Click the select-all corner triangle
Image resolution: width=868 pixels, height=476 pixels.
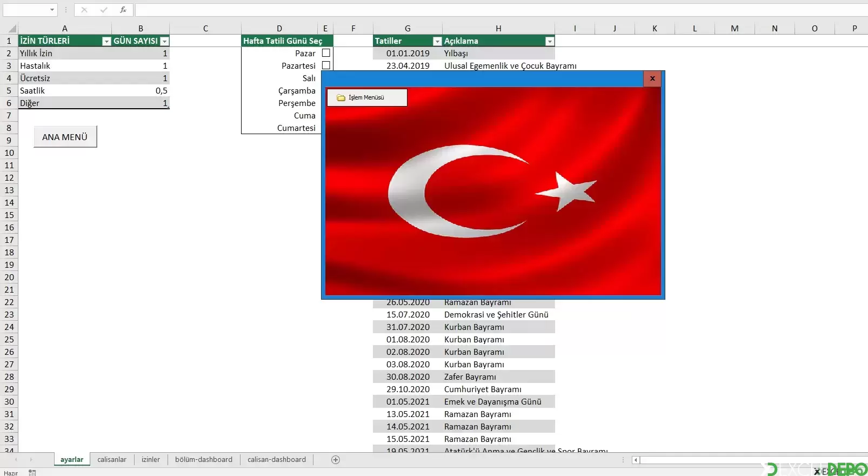pos(12,29)
